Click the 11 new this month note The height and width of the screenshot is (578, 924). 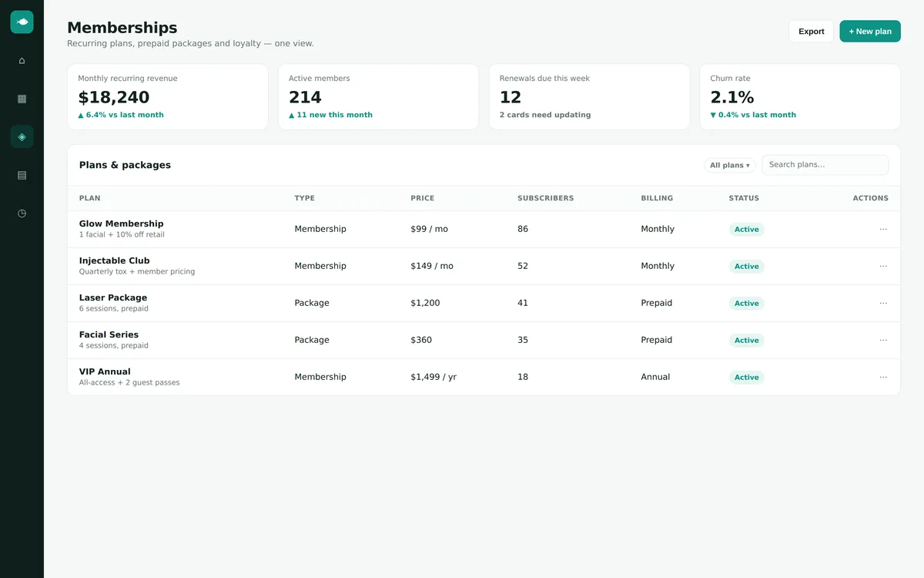pyautogui.click(x=330, y=115)
